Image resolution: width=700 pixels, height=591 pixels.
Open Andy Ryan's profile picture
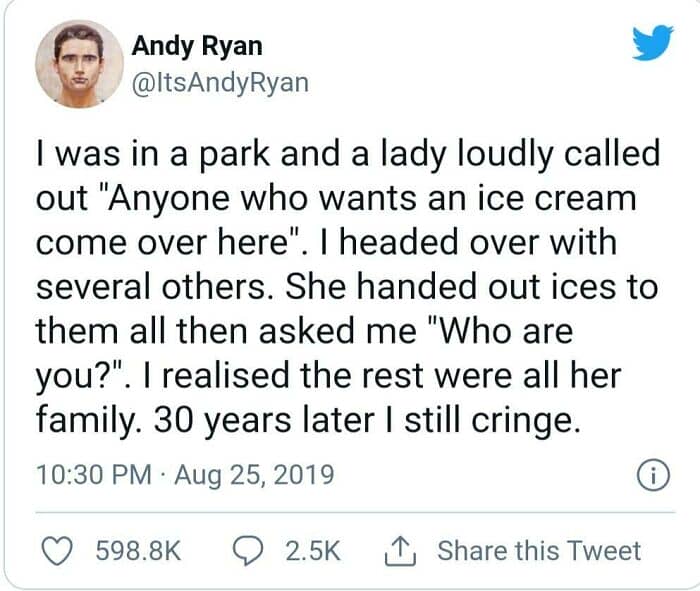78,66
